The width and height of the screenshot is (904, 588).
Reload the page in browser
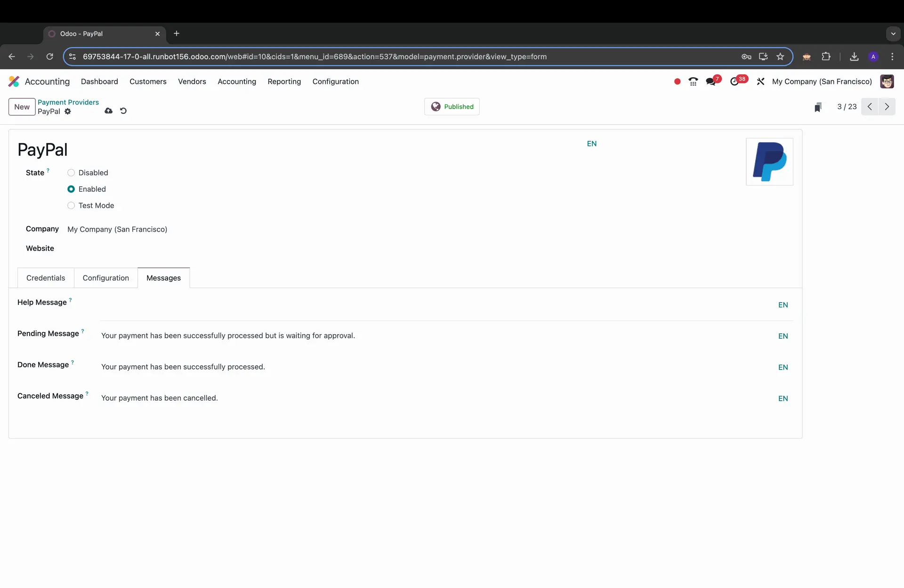coord(49,56)
